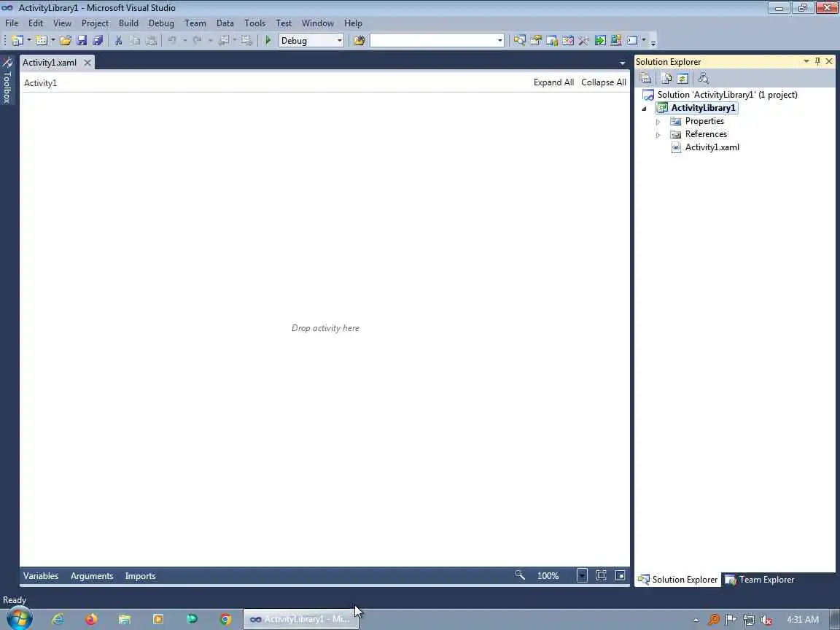Click Collapse All in the designer
This screenshot has width=840, height=630.
click(x=603, y=82)
